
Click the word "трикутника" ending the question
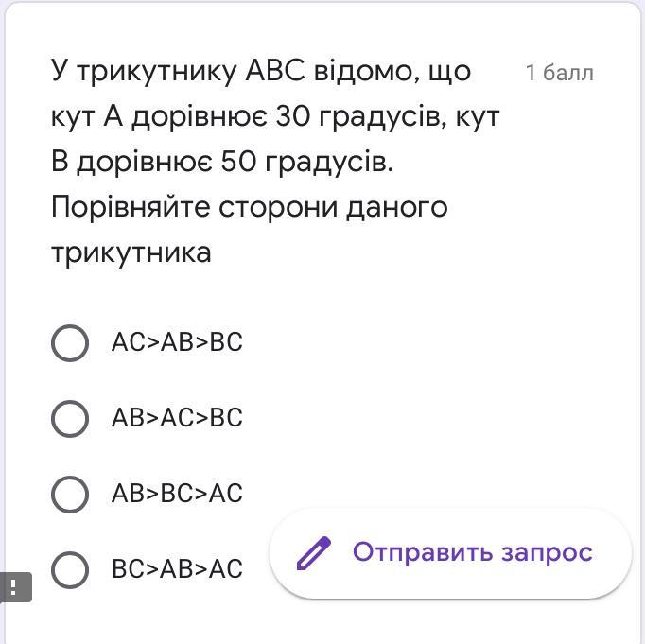[131, 252]
